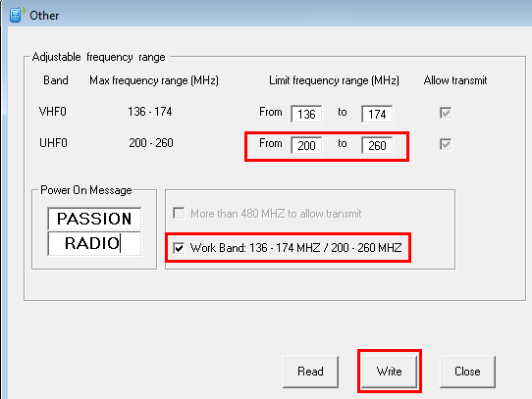This screenshot has width=532, height=399.
Task: Click the Power On Message group label
Action: point(85,190)
